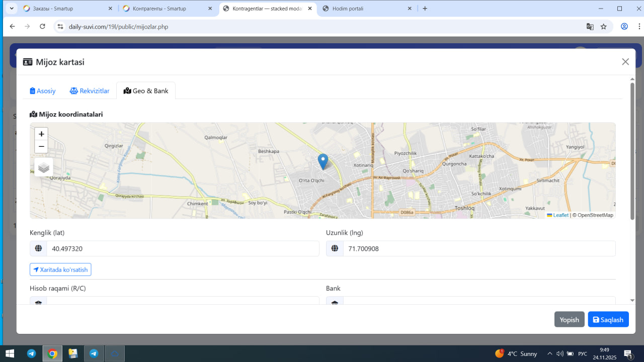The image size is (644, 362).
Task: Switch to the Hodim portali browser tab
Action: pos(368,9)
